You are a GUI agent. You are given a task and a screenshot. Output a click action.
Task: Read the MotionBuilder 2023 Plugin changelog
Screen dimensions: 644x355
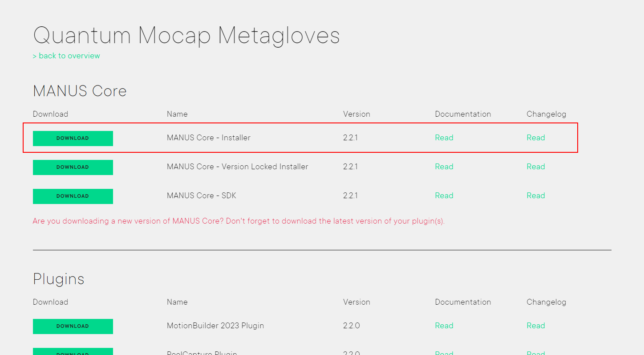pyautogui.click(x=535, y=326)
